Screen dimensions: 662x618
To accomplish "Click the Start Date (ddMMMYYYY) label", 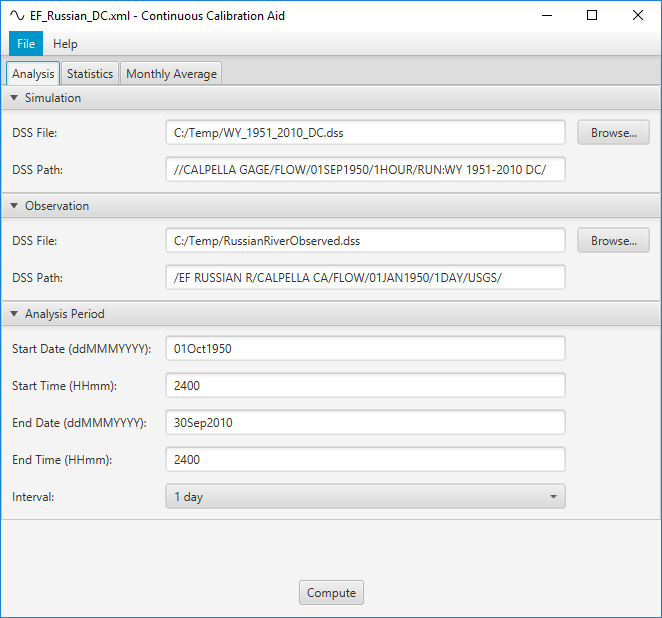I will [x=81, y=349].
